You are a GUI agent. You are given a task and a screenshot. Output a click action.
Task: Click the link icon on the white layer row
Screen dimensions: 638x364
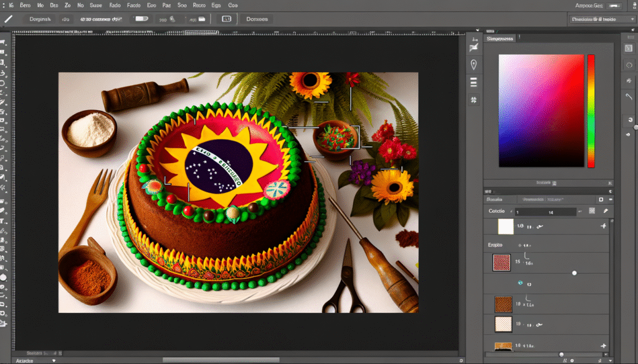(x=540, y=226)
